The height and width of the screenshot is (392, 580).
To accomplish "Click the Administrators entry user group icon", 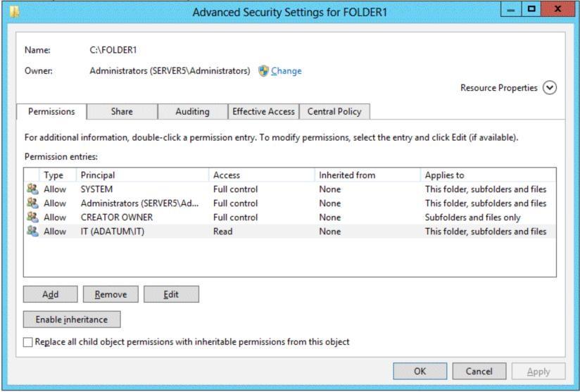I will [x=32, y=203].
